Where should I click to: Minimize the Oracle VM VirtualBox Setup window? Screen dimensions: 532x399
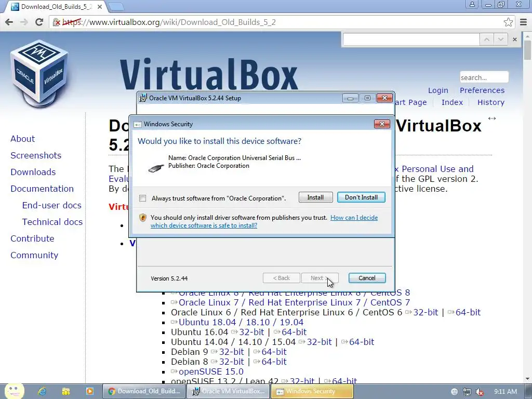tap(350, 98)
